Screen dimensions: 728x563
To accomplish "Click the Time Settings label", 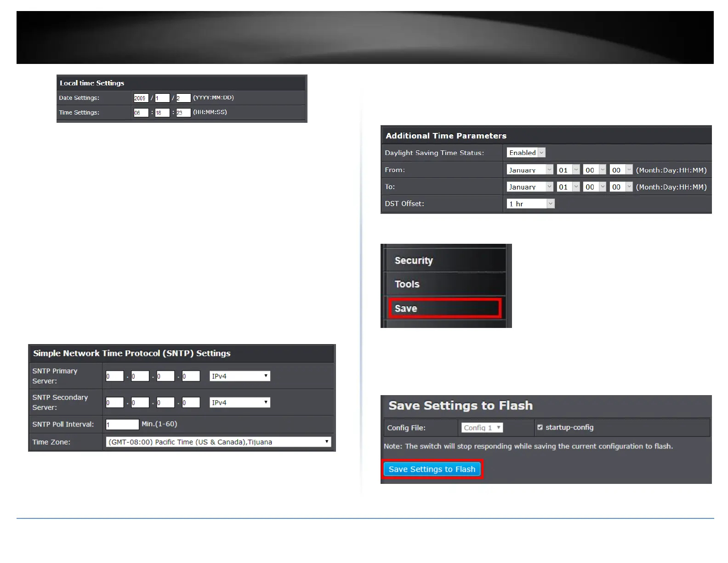I will coord(79,113).
